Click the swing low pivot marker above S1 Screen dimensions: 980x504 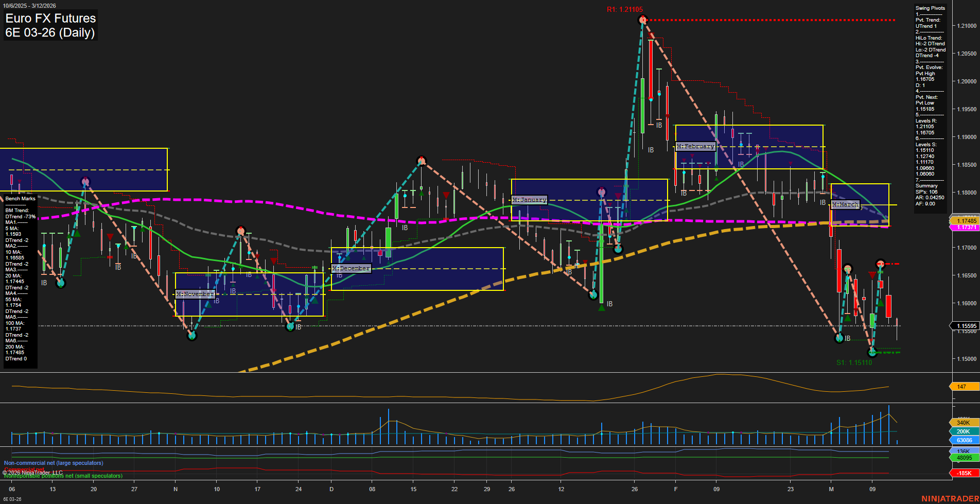[872, 353]
